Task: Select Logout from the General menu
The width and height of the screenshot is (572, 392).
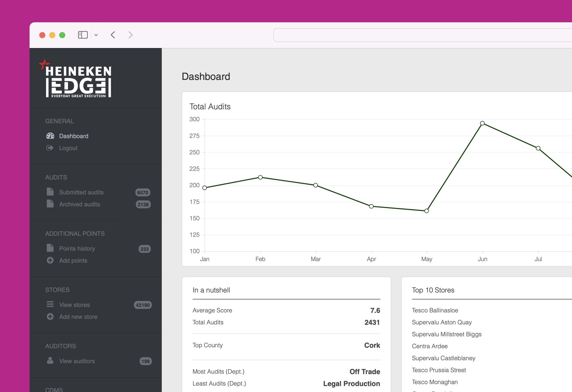Action: coord(68,148)
